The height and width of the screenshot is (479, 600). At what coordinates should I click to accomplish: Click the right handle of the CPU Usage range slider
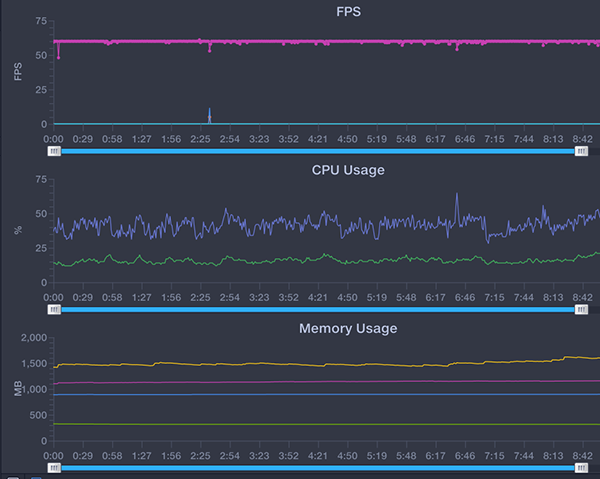click(x=581, y=310)
